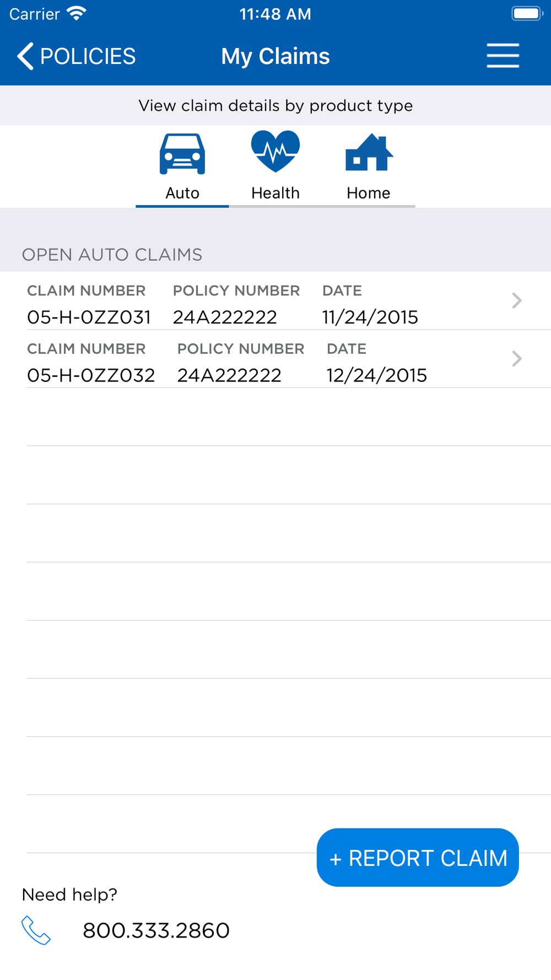Tap the phone handset icon
Image resolution: width=551 pixels, height=980 pixels.
36,930
